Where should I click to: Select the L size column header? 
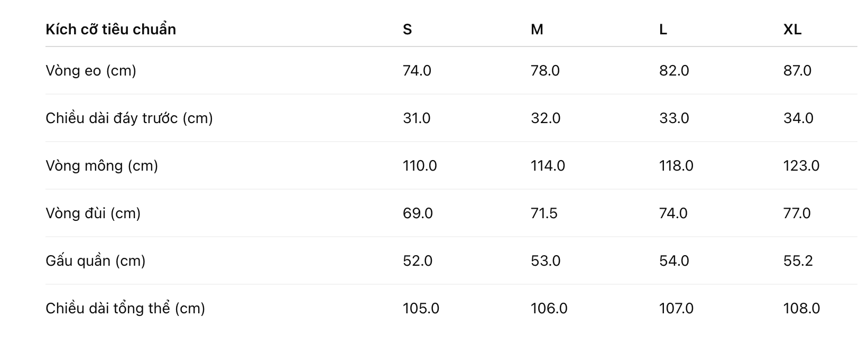coord(663,30)
